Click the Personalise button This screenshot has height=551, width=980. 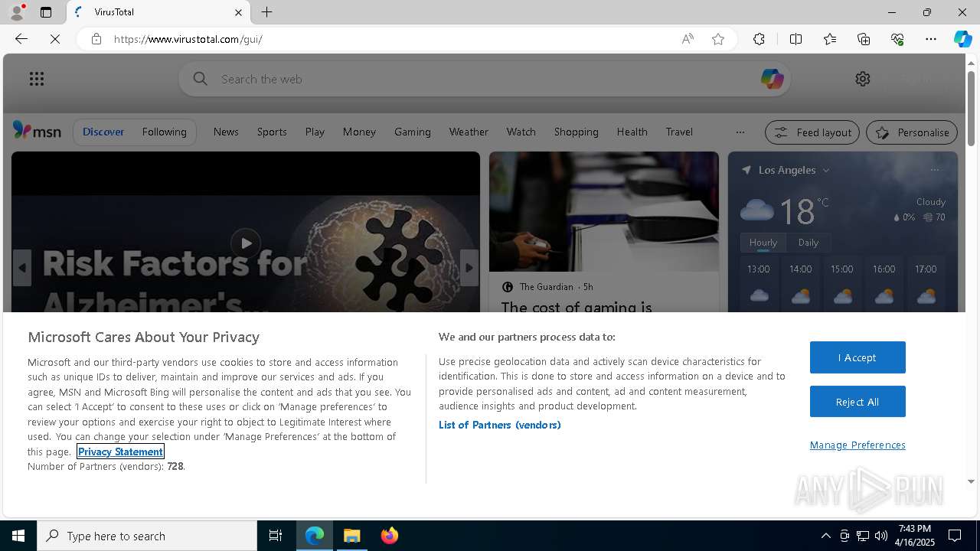point(912,132)
